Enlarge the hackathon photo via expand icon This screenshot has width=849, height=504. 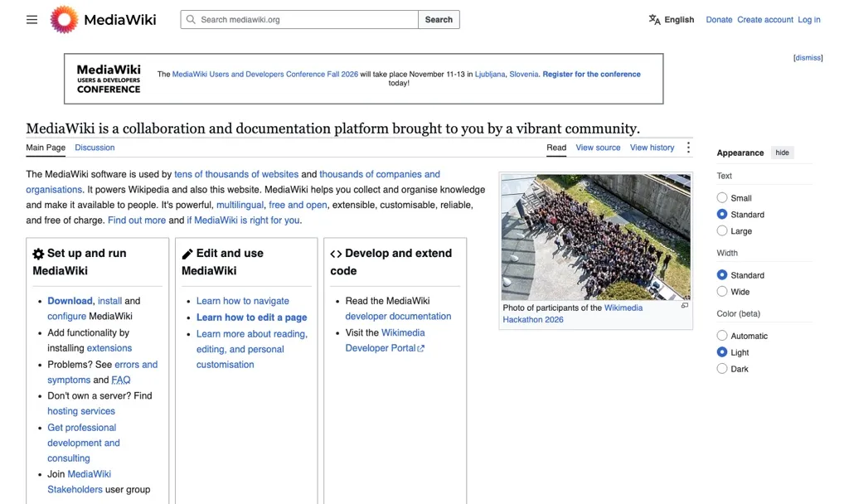pyautogui.click(x=684, y=306)
